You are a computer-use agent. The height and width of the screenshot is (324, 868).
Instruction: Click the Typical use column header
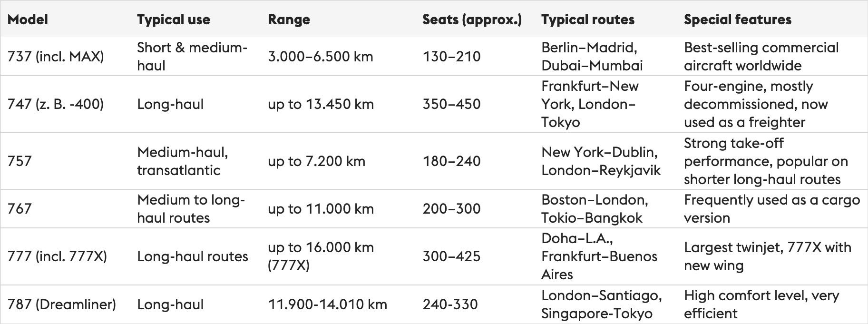click(x=174, y=20)
